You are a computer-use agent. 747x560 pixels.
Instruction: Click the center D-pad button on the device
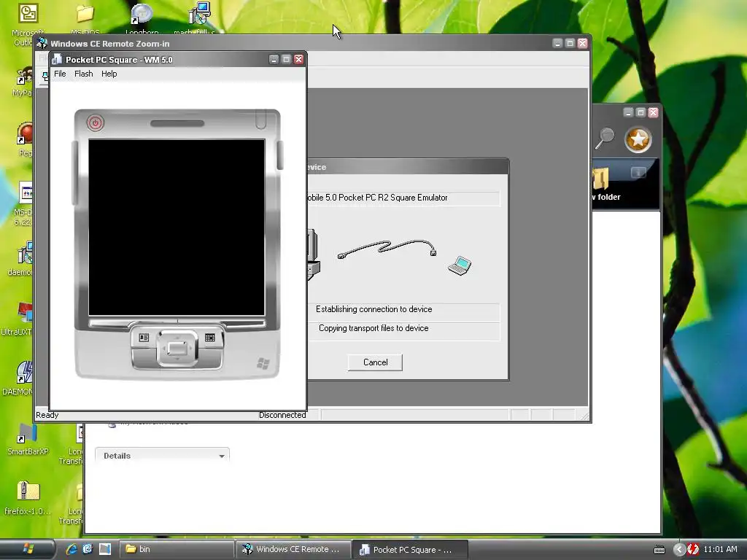(x=177, y=349)
